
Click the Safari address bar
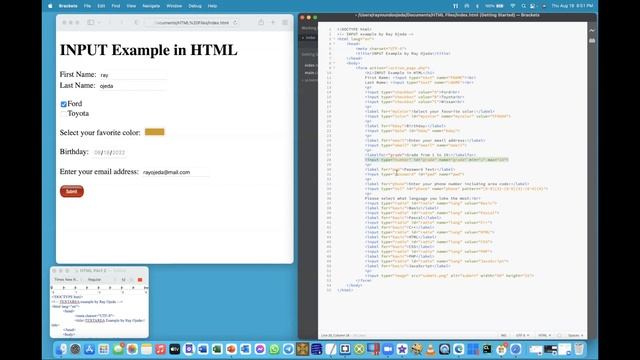point(192,22)
